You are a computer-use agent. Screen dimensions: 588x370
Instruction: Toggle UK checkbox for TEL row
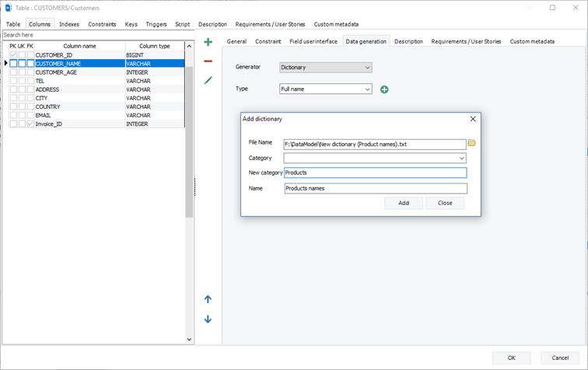[x=22, y=81]
